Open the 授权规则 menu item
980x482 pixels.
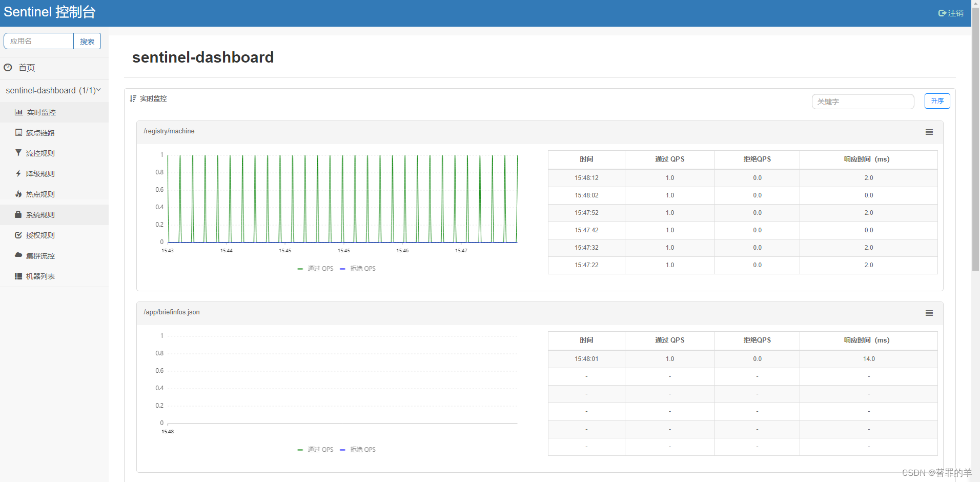[54, 235]
